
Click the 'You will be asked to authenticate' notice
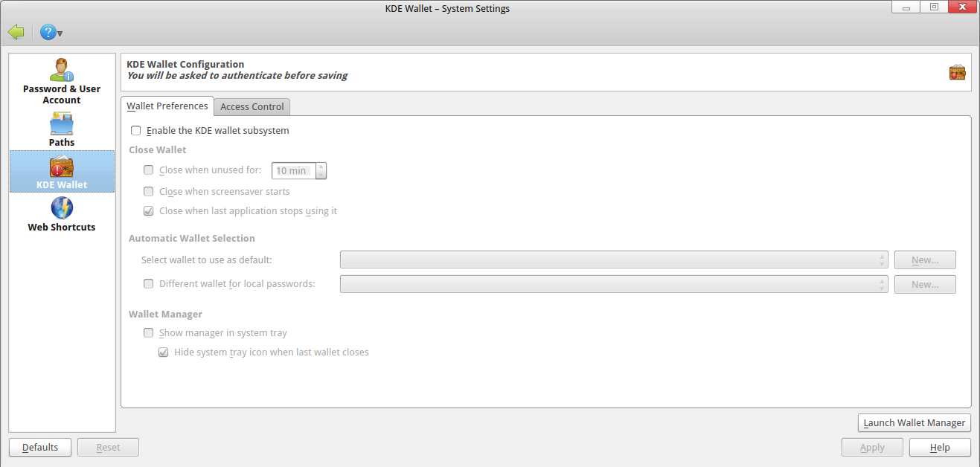click(x=237, y=76)
